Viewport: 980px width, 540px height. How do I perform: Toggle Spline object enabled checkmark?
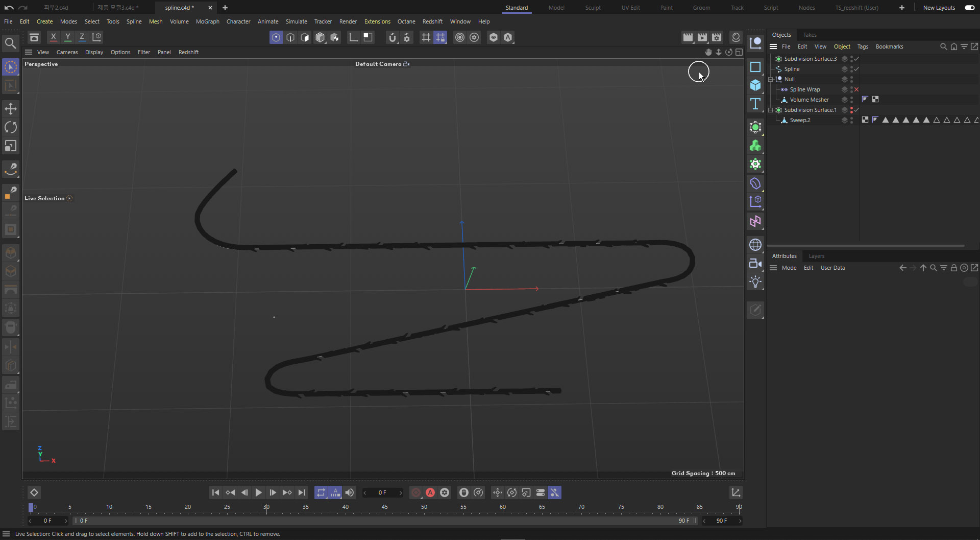(x=856, y=69)
